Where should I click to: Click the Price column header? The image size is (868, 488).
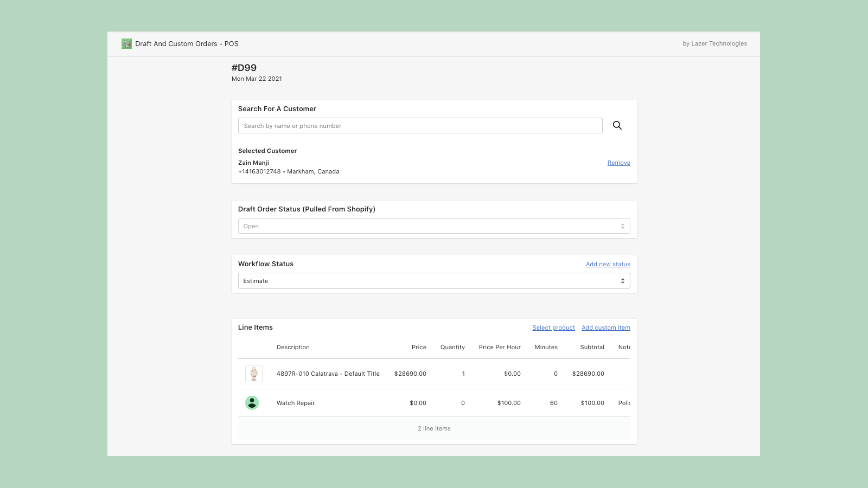click(x=419, y=347)
